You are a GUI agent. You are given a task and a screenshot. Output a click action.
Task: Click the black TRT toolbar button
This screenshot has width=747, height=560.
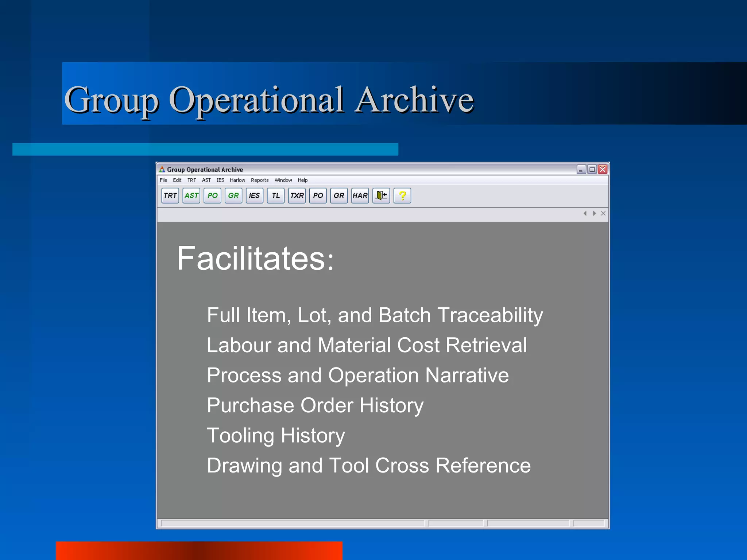[170, 195]
